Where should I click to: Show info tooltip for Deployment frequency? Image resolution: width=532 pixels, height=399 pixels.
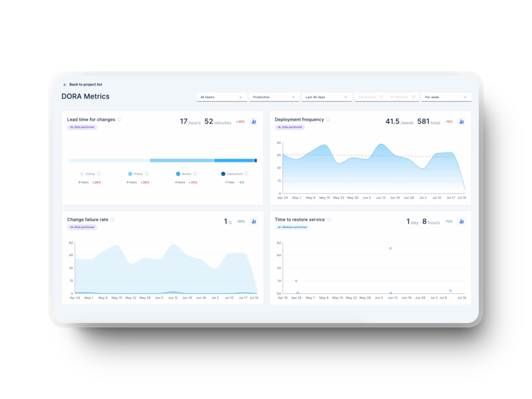pyautogui.click(x=328, y=119)
